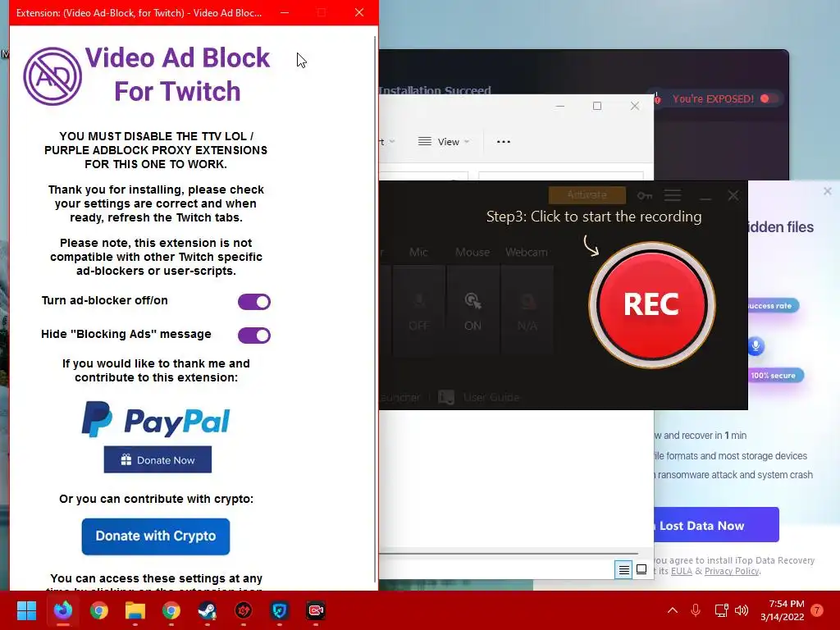The width and height of the screenshot is (840, 630).
Task: Toggle the Mouse ON tile in the recorder
Action: pos(472,309)
